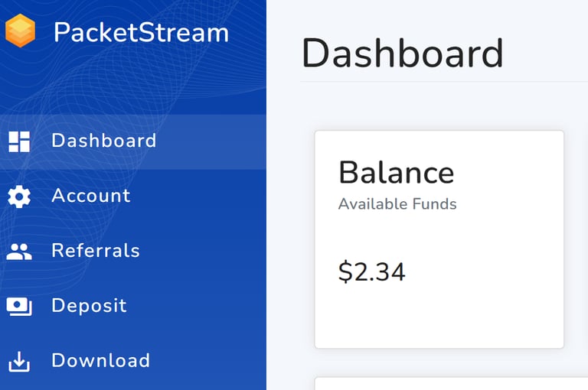Open the Download sidebar label

(x=101, y=360)
